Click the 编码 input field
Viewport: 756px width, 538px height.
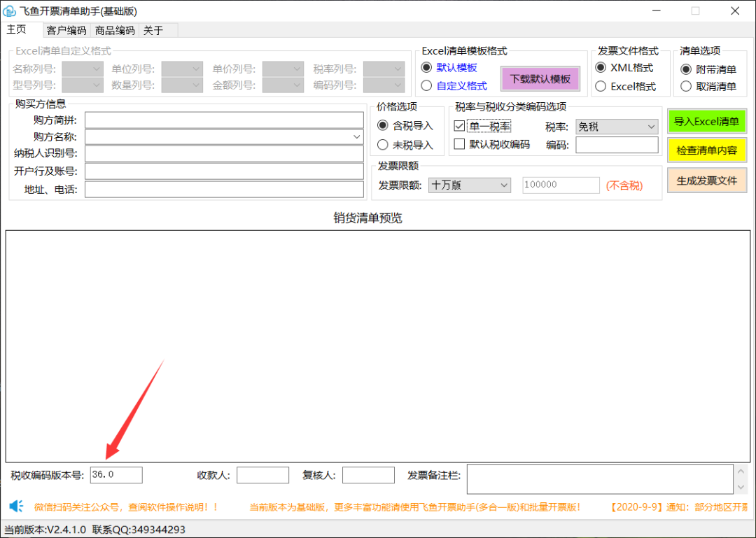point(617,145)
